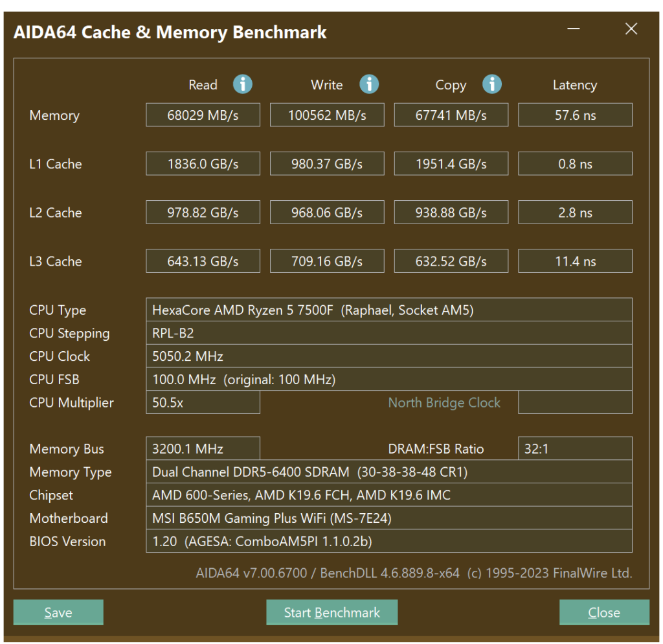This screenshot has height=644, width=663.
Task: Select the Memory Read result field
Action: [x=203, y=115]
